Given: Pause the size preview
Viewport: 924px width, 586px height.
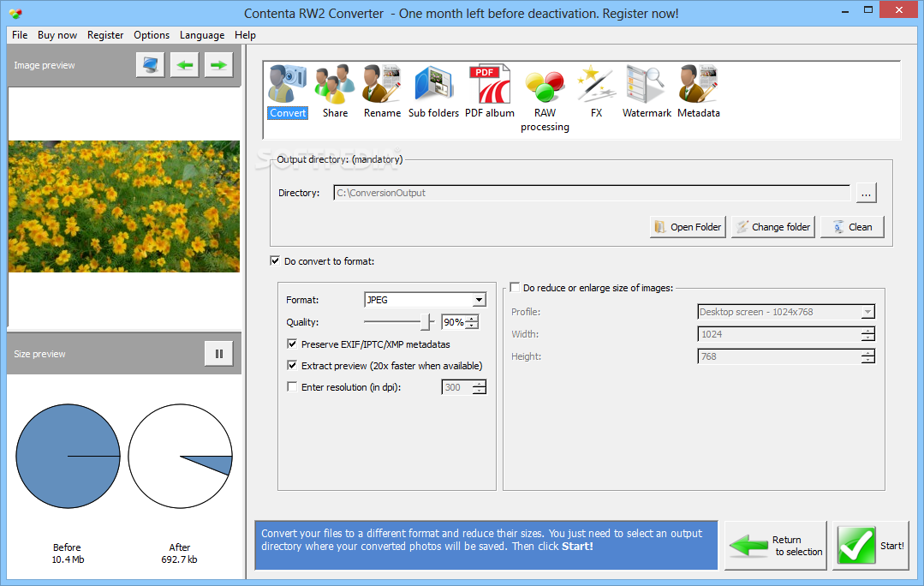Looking at the screenshot, I should click(218, 354).
